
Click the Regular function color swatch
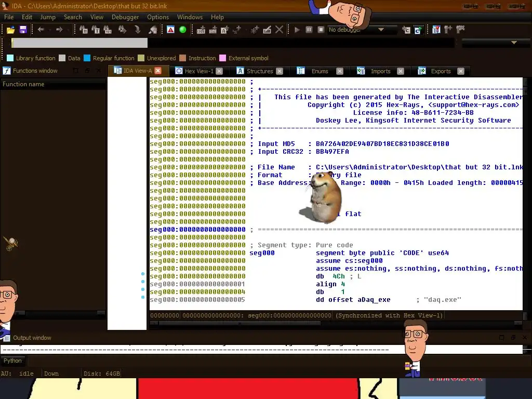87,58
